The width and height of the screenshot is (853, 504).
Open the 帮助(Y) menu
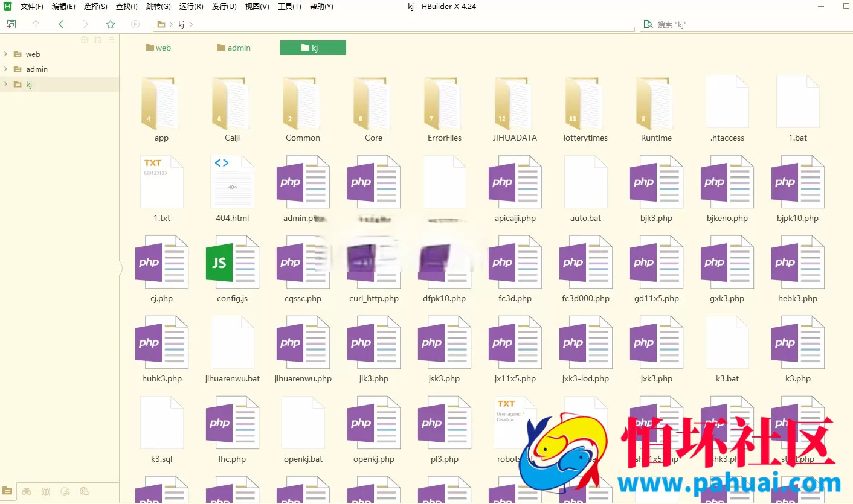pos(321,7)
